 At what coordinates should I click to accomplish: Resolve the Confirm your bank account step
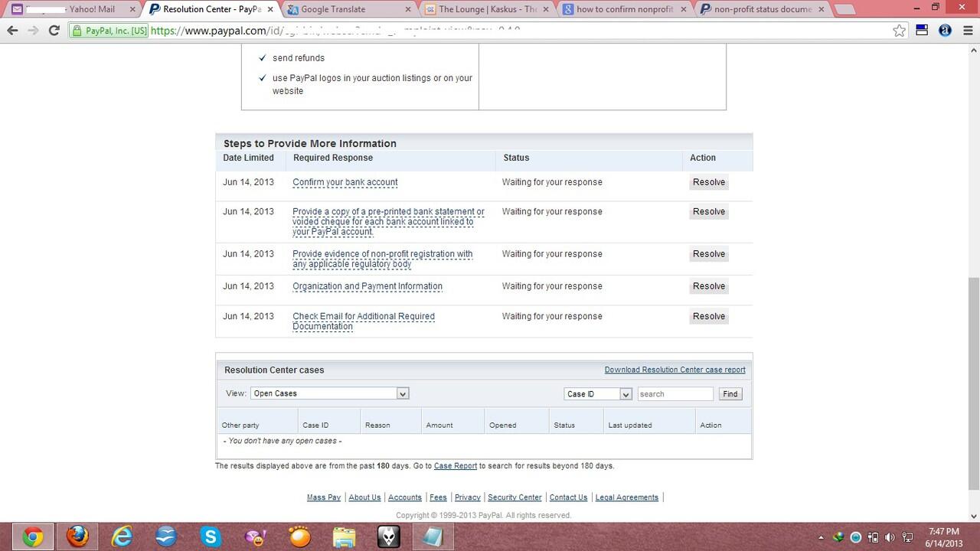click(x=709, y=182)
